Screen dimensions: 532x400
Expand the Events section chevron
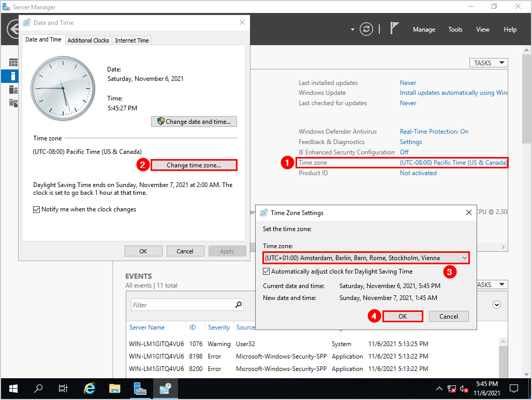click(497, 305)
